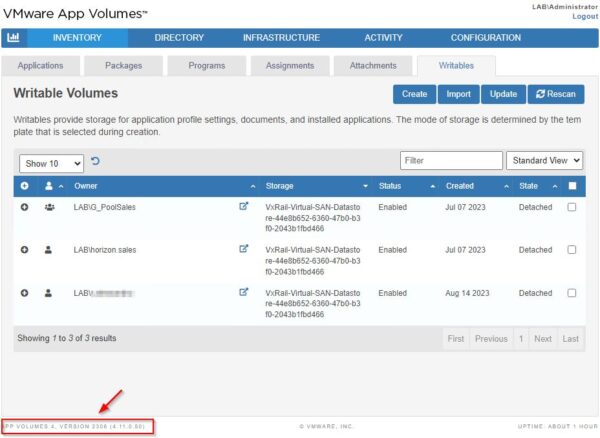Go to the Previous page
600x438 pixels.
pos(491,339)
